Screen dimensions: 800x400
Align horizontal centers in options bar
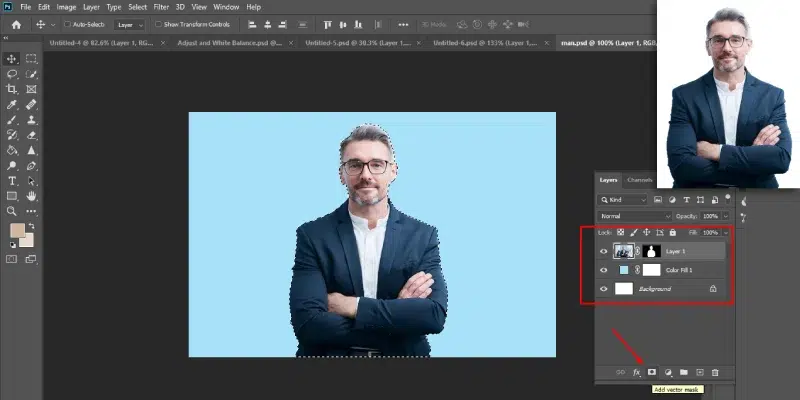(267, 24)
